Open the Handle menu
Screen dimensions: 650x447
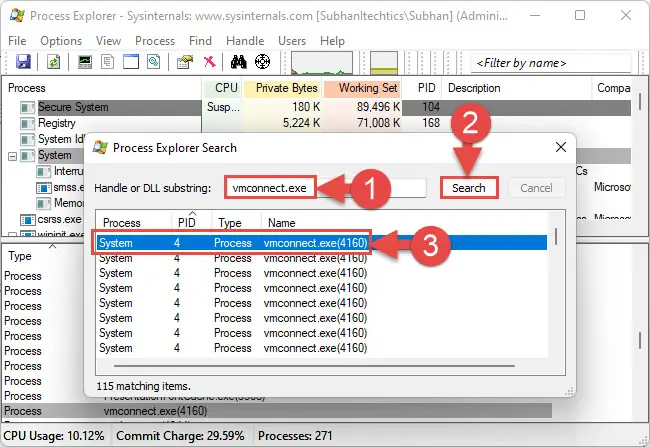click(245, 41)
